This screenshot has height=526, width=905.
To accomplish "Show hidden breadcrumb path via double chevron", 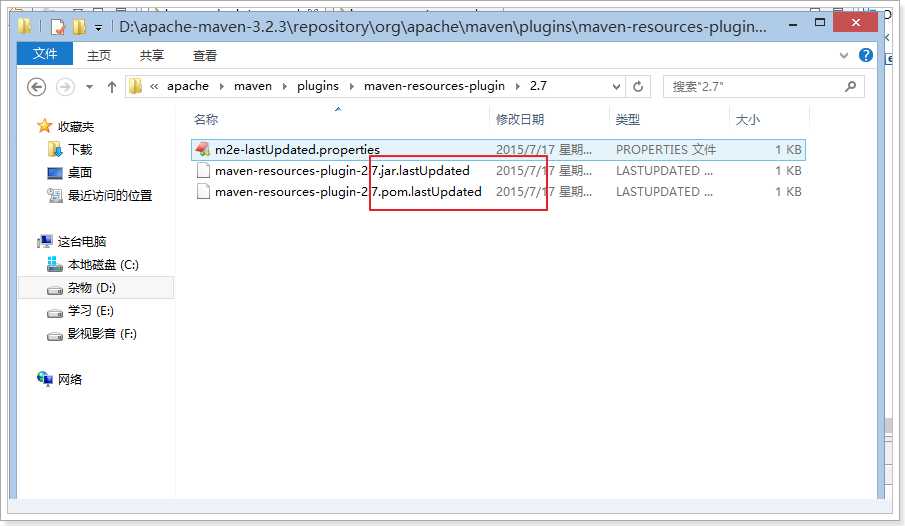I will pos(154,87).
